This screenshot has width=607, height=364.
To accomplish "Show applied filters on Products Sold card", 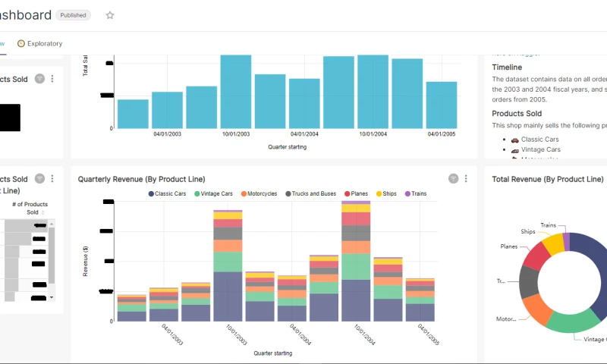I will click(x=39, y=79).
